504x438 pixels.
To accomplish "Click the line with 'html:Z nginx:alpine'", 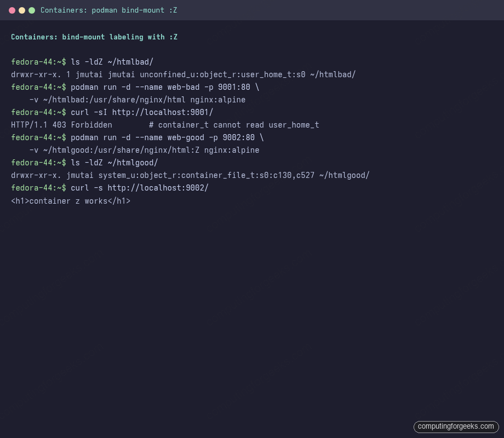I will (144, 150).
